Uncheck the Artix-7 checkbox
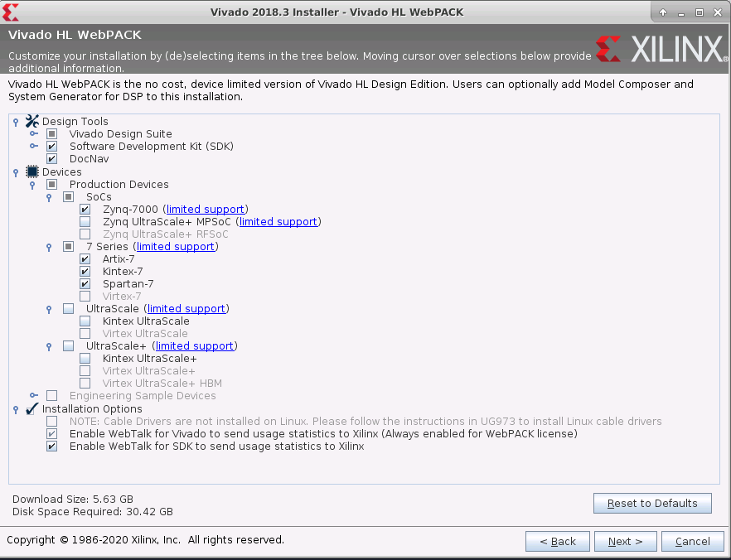The height and width of the screenshot is (560, 731). pyautogui.click(x=85, y=259)
